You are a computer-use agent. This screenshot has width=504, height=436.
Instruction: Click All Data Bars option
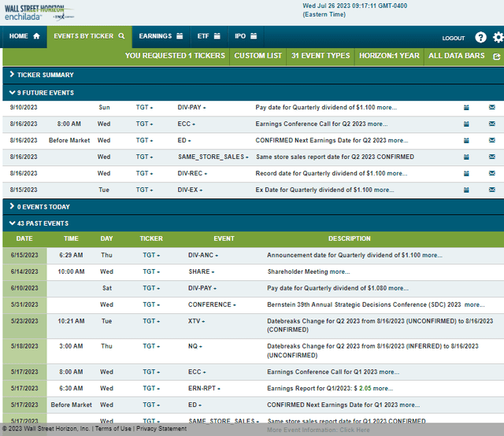(457, 56)
